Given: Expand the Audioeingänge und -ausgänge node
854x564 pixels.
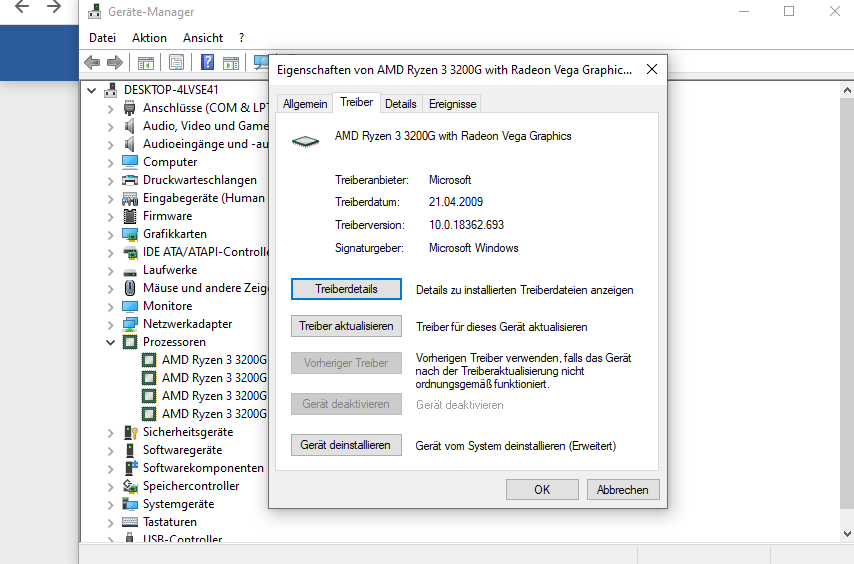Looking at the screenshot, I should [x=111, y=145].
